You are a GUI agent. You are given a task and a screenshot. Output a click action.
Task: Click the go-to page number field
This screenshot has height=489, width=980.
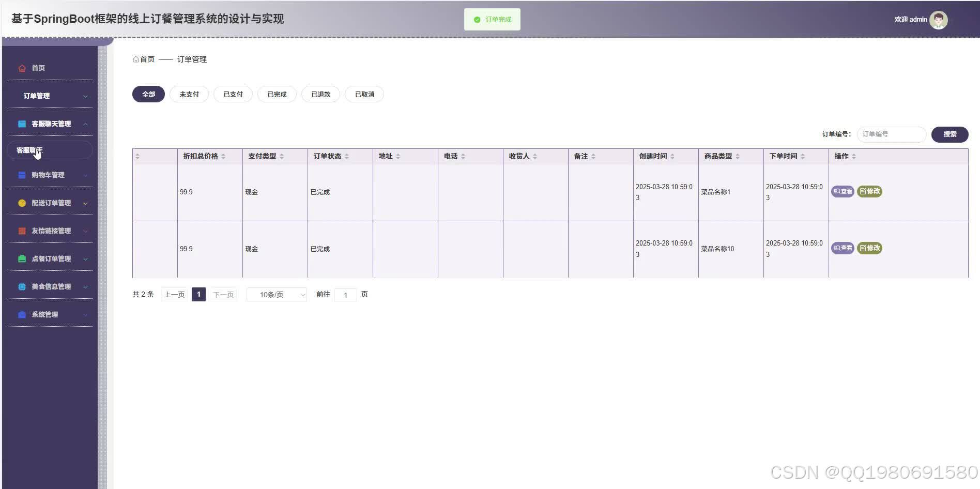pyautogui.click(x=345, y=295)
